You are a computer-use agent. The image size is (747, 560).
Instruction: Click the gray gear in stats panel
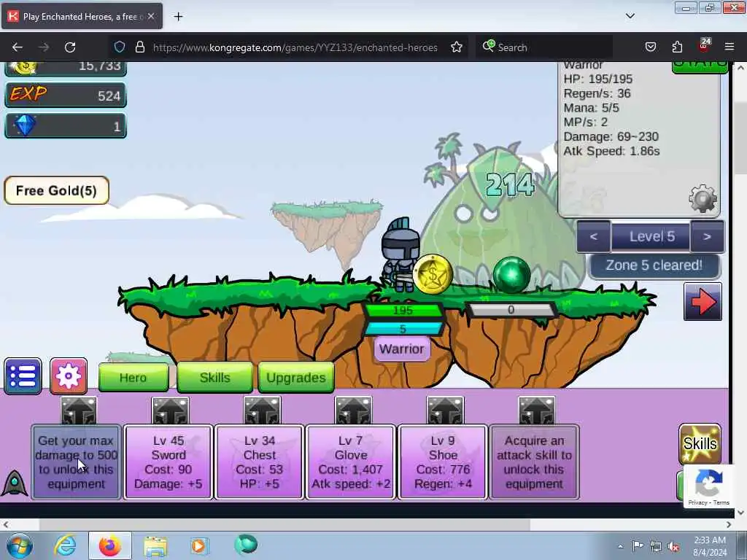click(703, 198)
